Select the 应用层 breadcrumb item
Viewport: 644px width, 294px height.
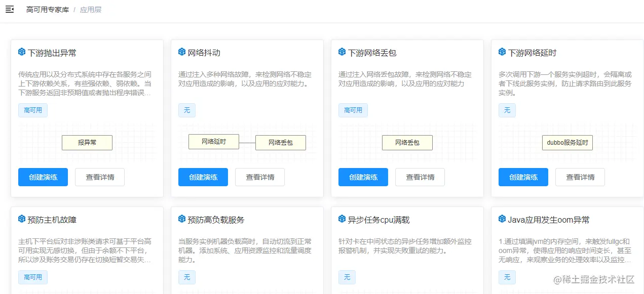tap(91, 9)
